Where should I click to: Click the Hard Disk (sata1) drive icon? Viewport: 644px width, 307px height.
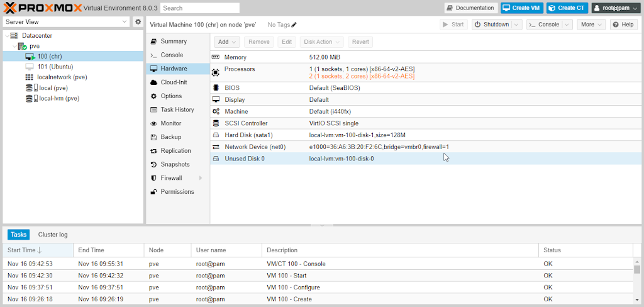pos(216,135)
